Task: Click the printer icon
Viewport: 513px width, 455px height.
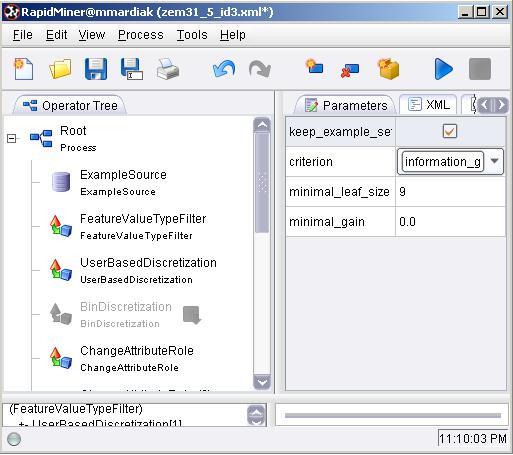Action: pyautogui.click(x=168, y=69)
